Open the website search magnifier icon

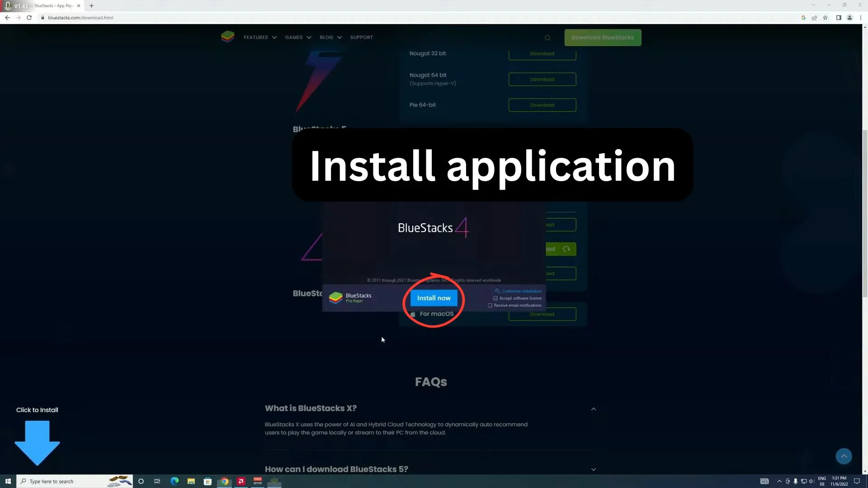(548, 38)
